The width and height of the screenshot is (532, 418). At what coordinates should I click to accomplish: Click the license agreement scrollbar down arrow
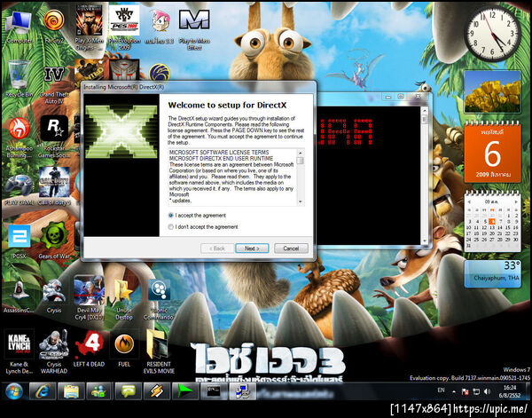click(x=301, y=202)
